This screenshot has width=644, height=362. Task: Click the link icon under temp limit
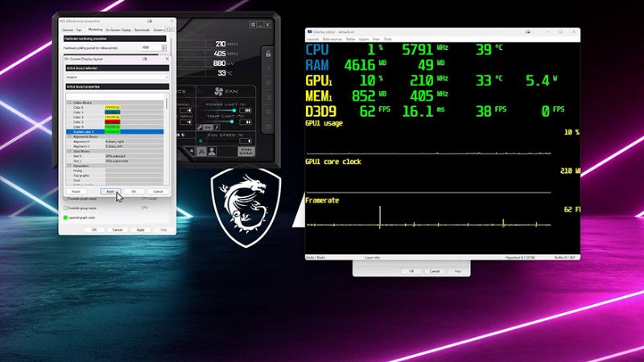(x=200, y=128)
